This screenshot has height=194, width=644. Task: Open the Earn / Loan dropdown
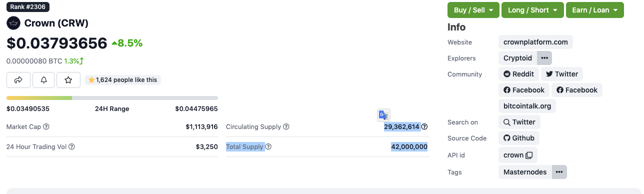pos(595,10)
